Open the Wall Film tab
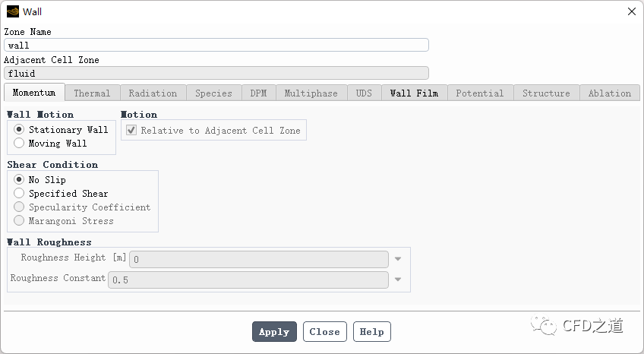 tap(414, 93)
